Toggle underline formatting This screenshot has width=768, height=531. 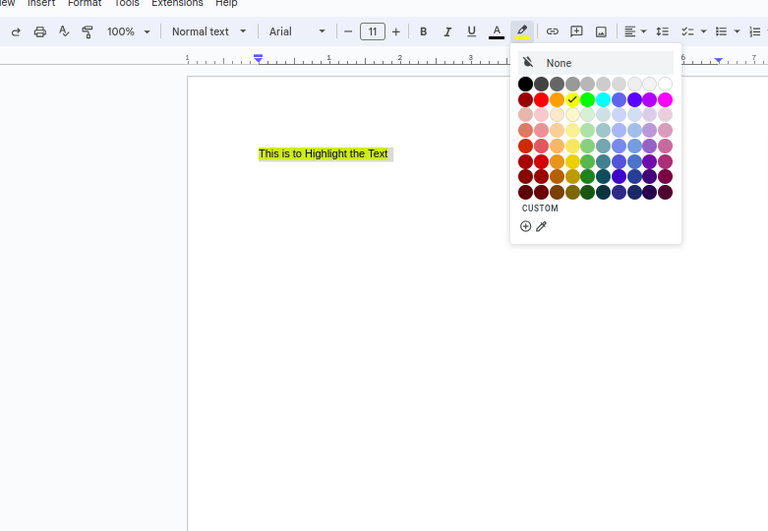tap(472, 32)
